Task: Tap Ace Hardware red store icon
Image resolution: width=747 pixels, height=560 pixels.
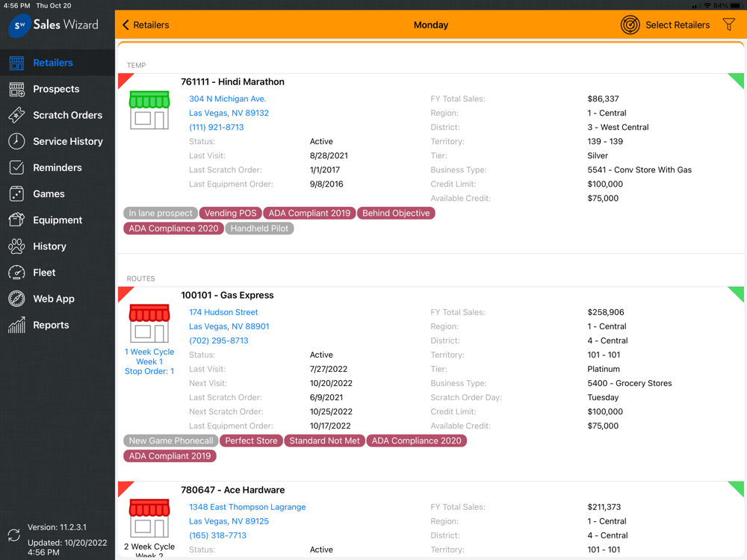Action: point(149,518)
